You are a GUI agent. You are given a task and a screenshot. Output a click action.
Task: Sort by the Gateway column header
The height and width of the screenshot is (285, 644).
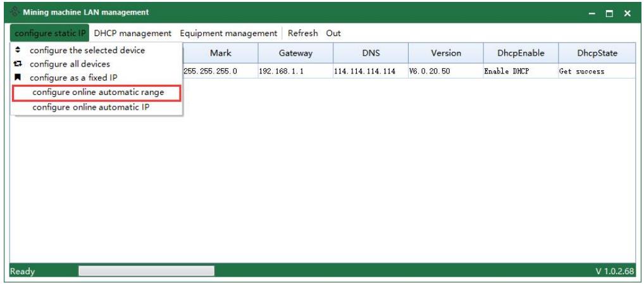click(x=294, y=54)
